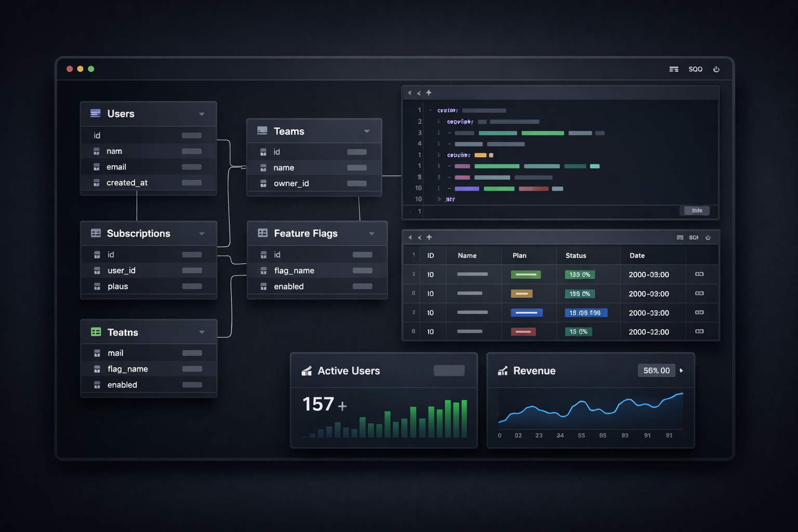Click row action icon in first results row
The height and width of the screenshot is (532, 798).
coord(699,274)
